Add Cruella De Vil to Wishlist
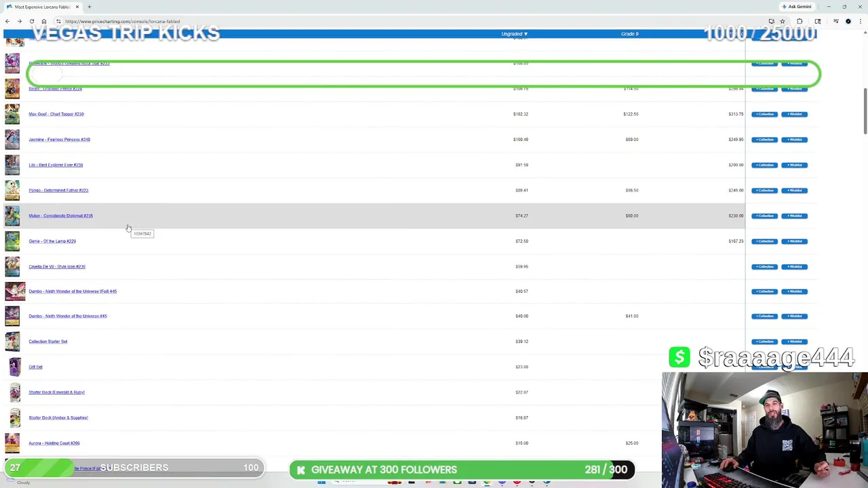 click(794, 266)
